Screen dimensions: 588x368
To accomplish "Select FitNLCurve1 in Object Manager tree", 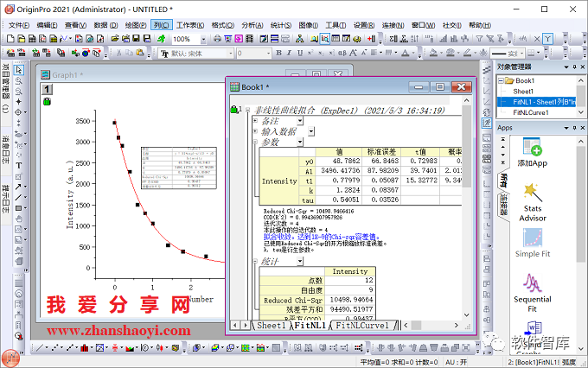I will [531, 112].
